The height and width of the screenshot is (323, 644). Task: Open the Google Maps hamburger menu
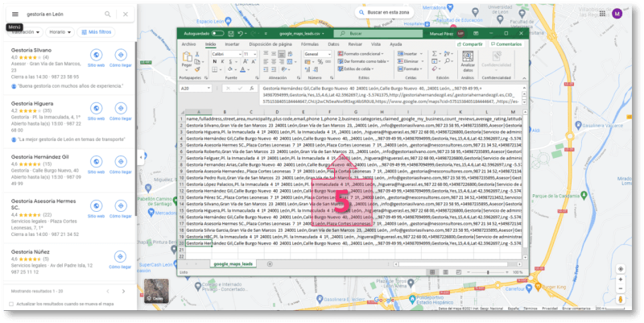pos(15,14)
